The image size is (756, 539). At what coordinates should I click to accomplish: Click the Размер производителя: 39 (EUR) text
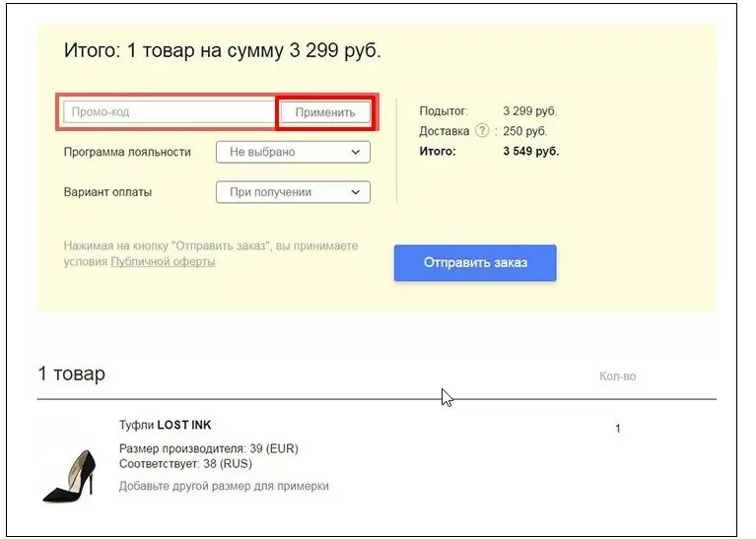[209, 449]
